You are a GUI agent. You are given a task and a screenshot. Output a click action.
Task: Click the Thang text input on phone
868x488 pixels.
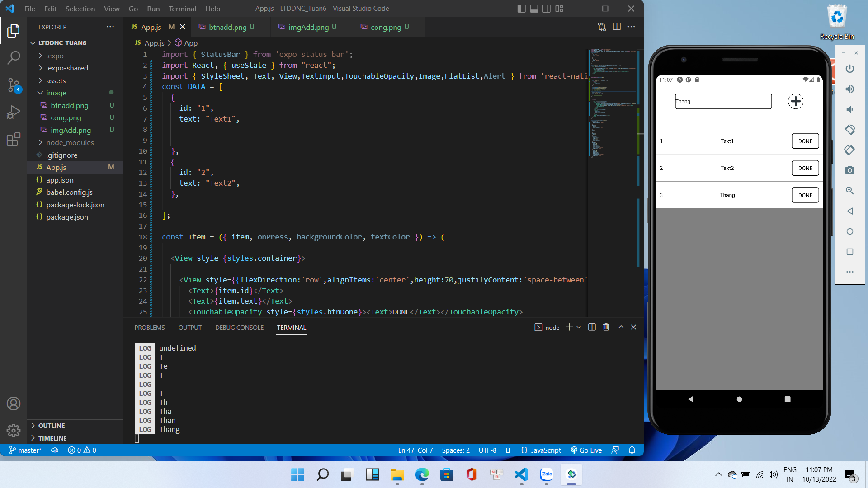pos(723,101)
